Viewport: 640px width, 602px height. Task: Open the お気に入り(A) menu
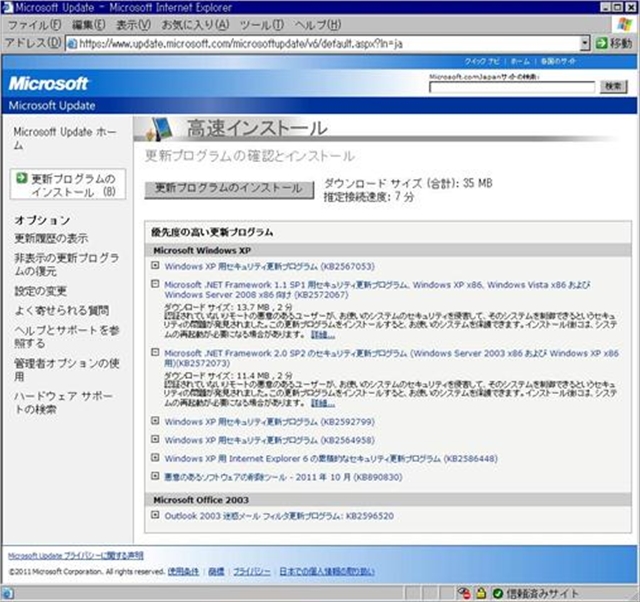coord(195,25)
